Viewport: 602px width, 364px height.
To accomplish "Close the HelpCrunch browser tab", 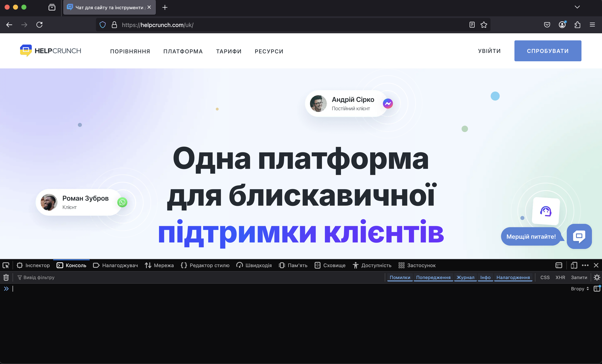I will tap(149, 7).
